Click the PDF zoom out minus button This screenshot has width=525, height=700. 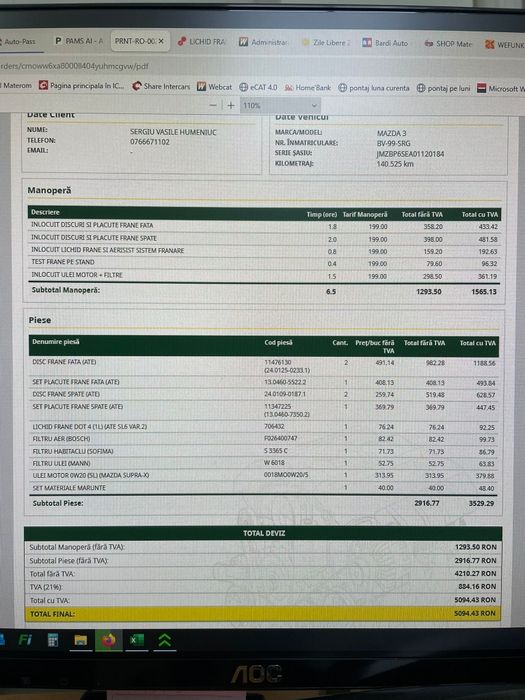click(x=213, y=105)
